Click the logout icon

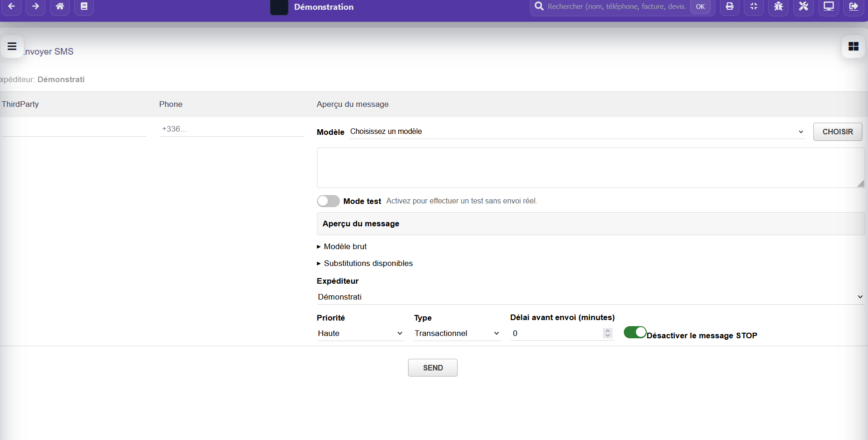pos(853,7)
